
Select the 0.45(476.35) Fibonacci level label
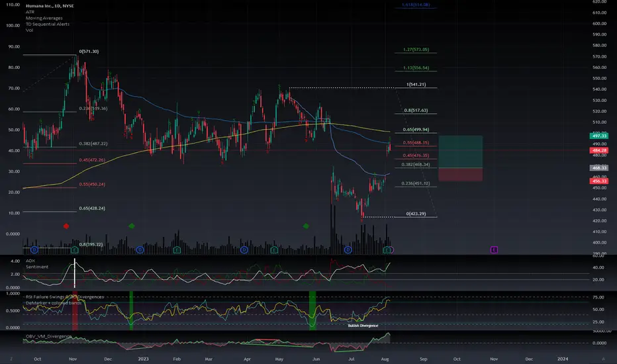point(416,156)
